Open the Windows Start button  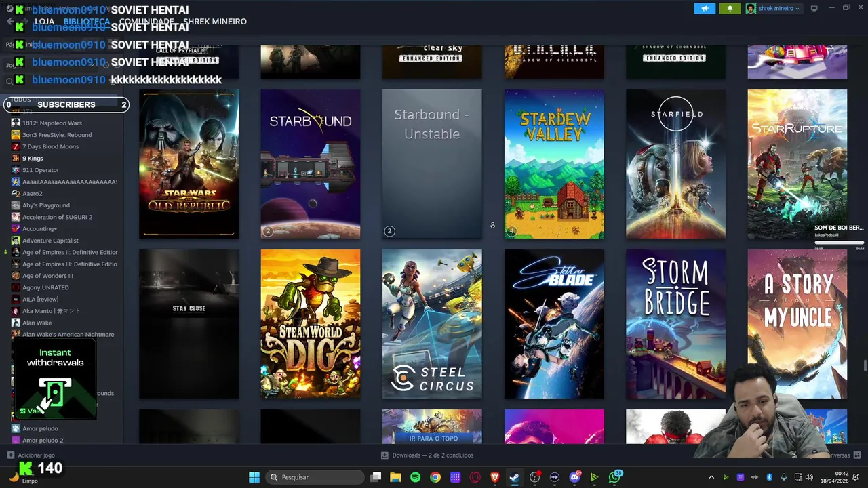254,477
